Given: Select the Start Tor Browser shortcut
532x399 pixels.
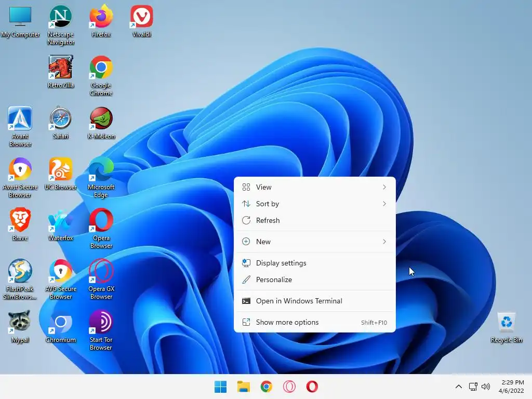Looking at the screenshot, I should 101,330.
